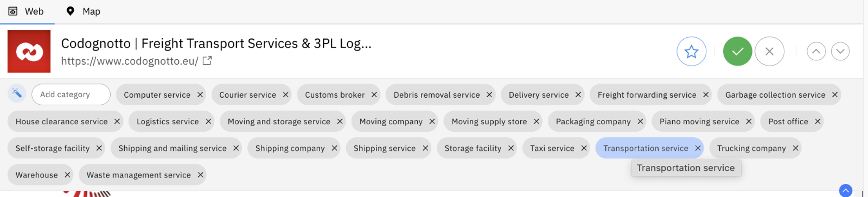Click the star favorite icon
The image size is (868, 197).
click(x=691, y=52)
